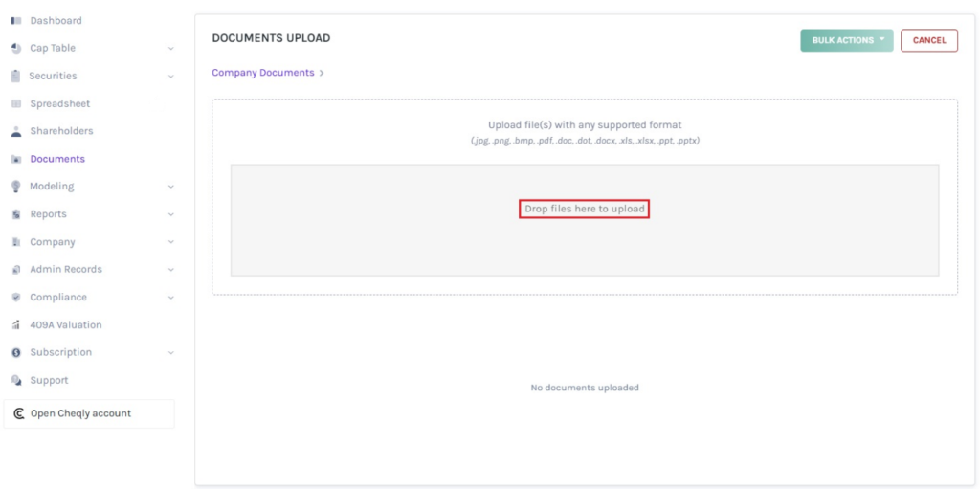This screenshot has height=489, width=980.
Task: Open Subscription menu label
Action: (x=60, y=353)
